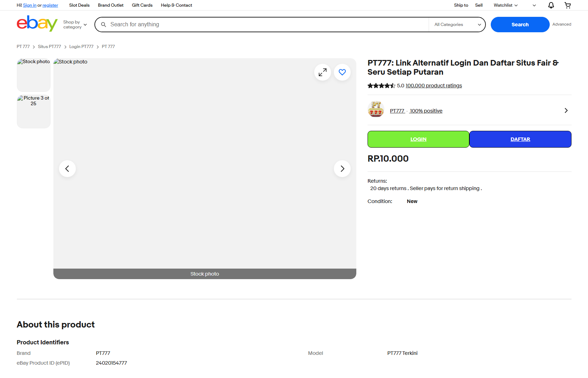
Task: Click the 'About this product' heading
Action: point(56,324)
